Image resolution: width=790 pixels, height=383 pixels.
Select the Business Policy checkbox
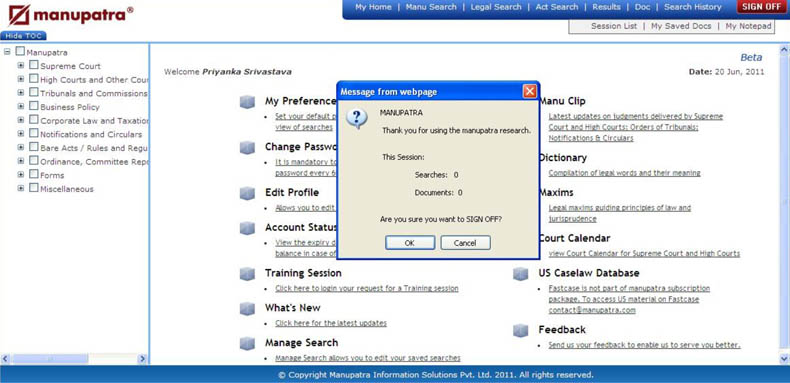point(33,106)
